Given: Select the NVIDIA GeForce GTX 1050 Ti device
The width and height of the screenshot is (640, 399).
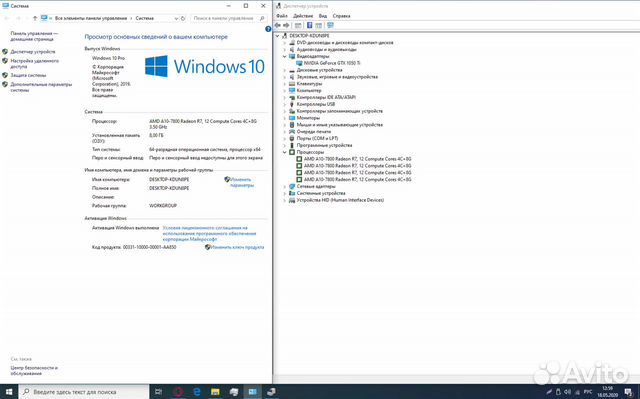Looking at the screenshot, I should tap(332, 63).
